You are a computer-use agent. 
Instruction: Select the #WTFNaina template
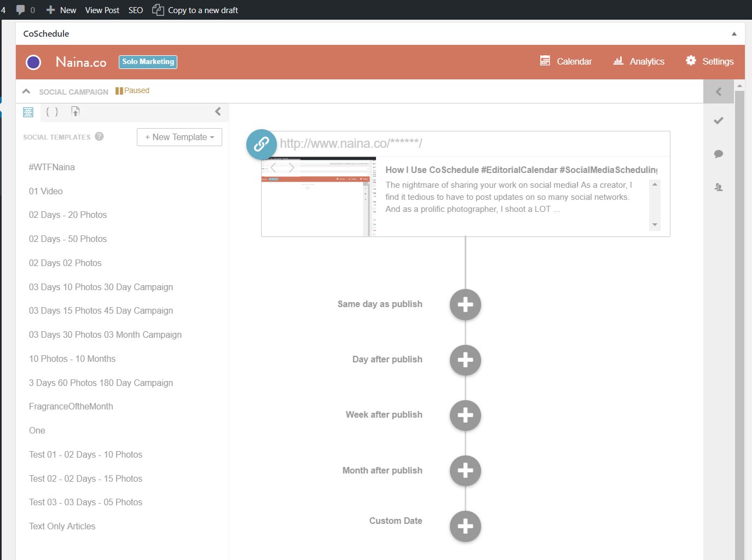(52, 167)
